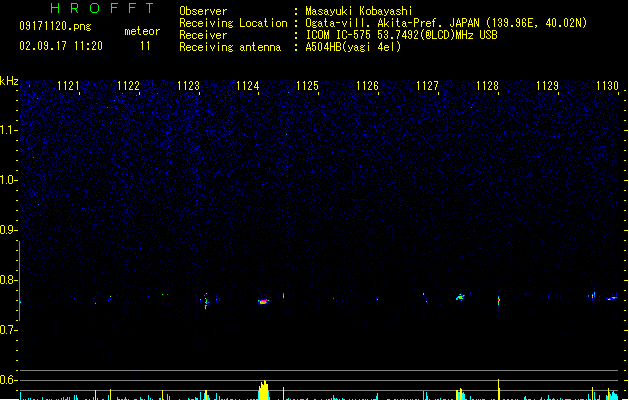
Task: Click the Receiving Location label
Action: (233, 23)
